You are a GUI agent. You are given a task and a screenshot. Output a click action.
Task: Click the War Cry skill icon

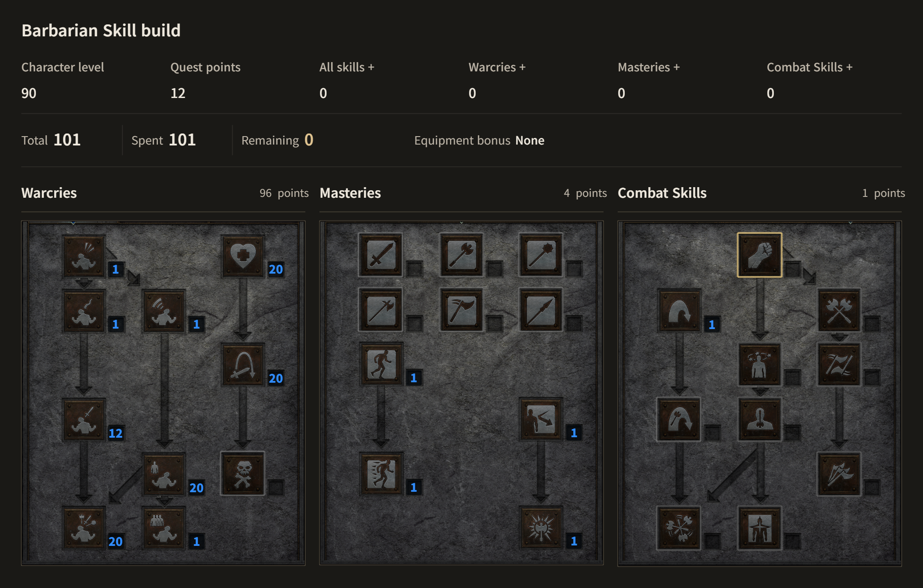(x=84, y=528)
